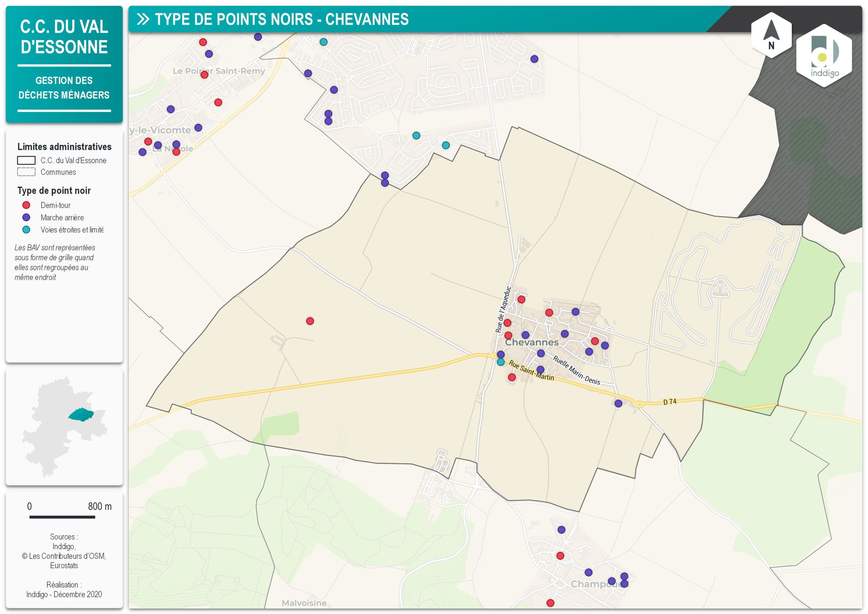Click the 'Limites administratives' legend heading
Image resolution: width=868 pixels, height=614 pixels.
65,147
